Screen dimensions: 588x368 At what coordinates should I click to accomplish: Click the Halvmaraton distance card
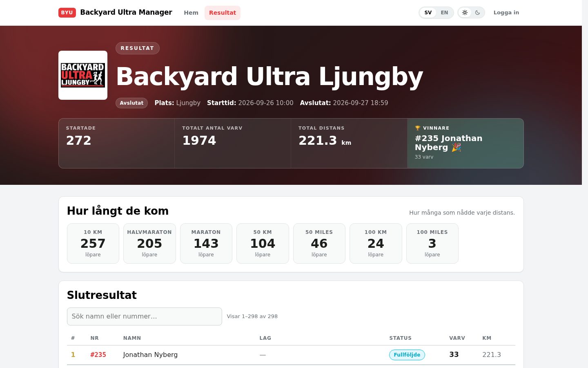(x=149, y=243)
